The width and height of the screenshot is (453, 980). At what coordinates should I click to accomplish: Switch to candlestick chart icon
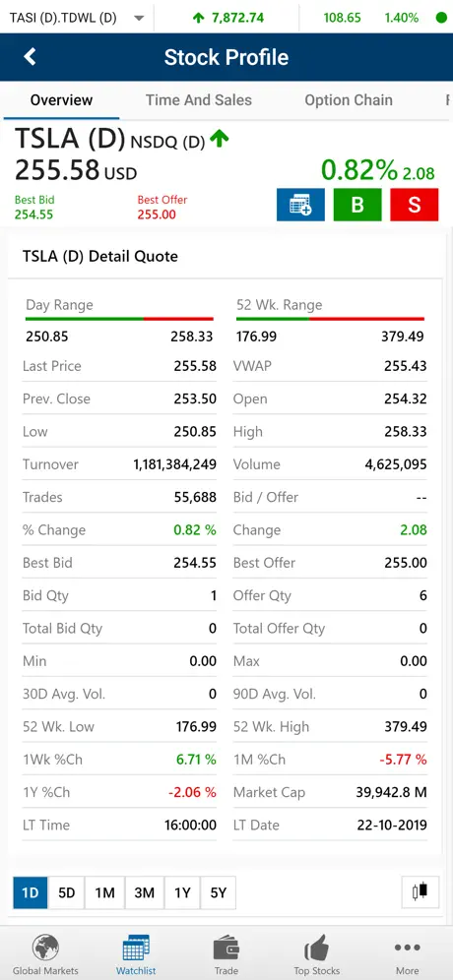(421, 891)
